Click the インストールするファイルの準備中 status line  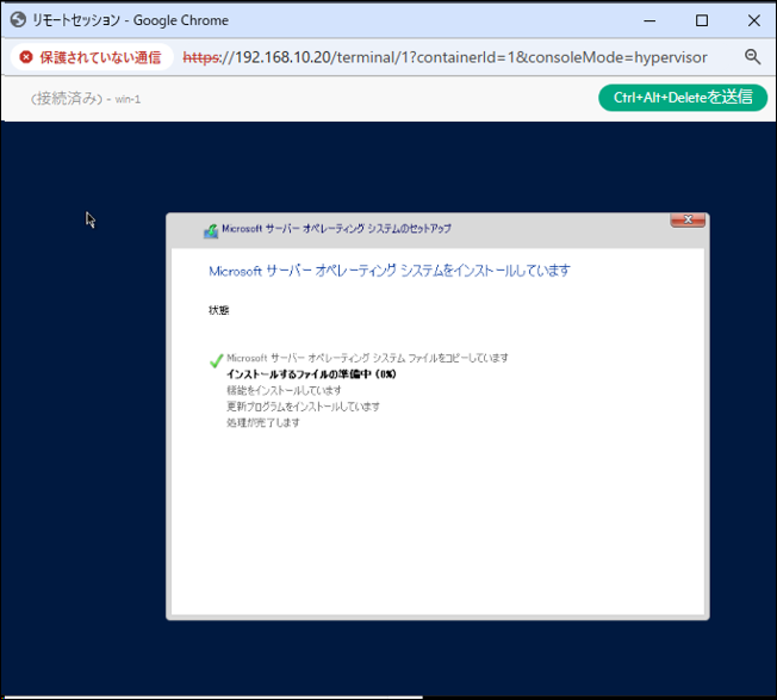(311, 374)
